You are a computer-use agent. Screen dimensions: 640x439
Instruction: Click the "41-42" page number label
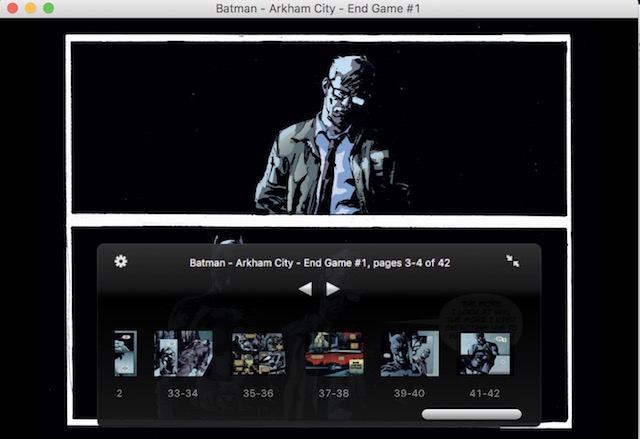(485, 393)
